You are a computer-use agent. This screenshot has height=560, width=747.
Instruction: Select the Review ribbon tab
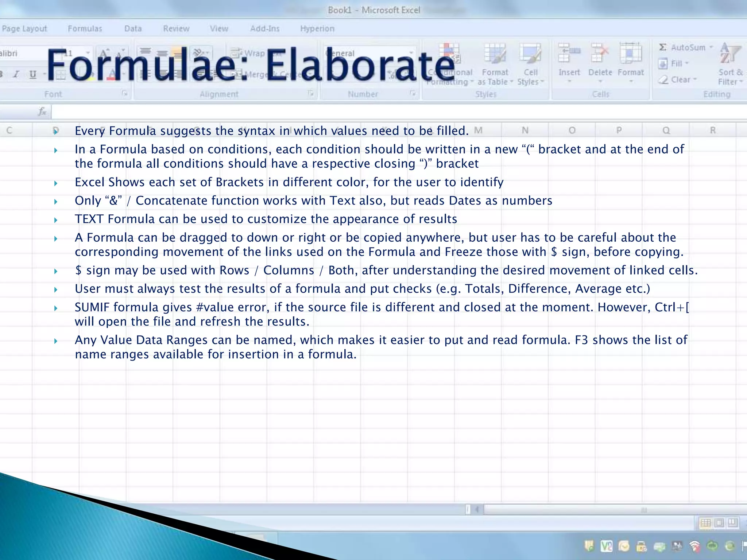(176, 28)
